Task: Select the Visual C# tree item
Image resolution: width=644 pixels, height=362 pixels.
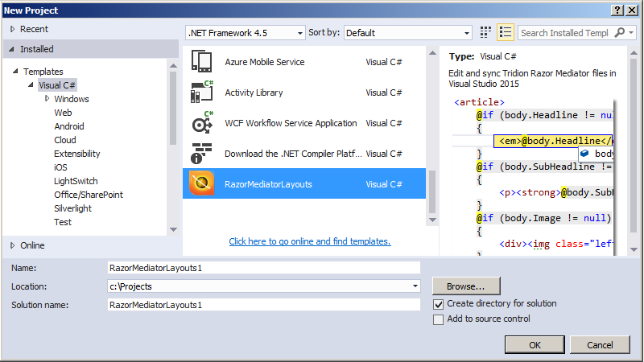Action: (x=57, y=85)
